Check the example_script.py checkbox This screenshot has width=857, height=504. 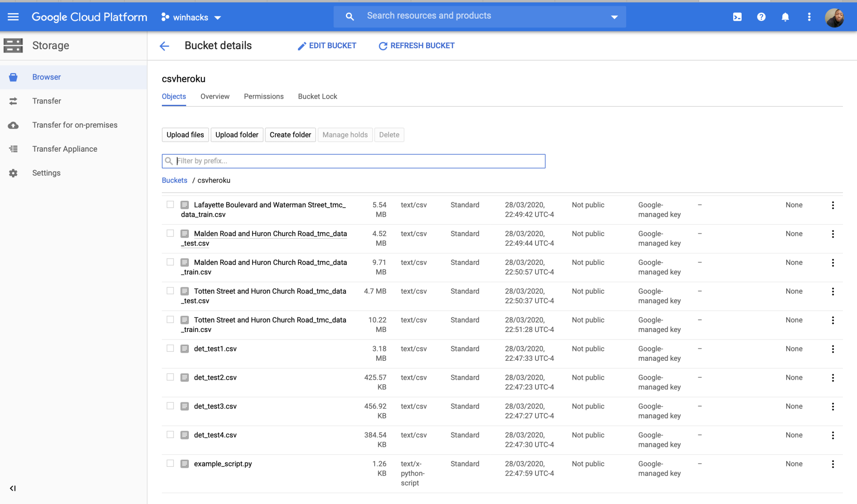(x=170, y=463)
